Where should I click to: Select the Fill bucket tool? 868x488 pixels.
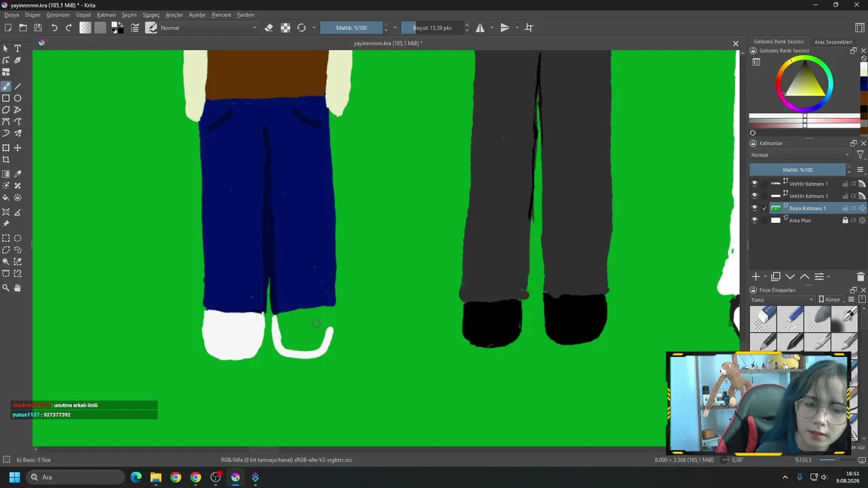6,198
